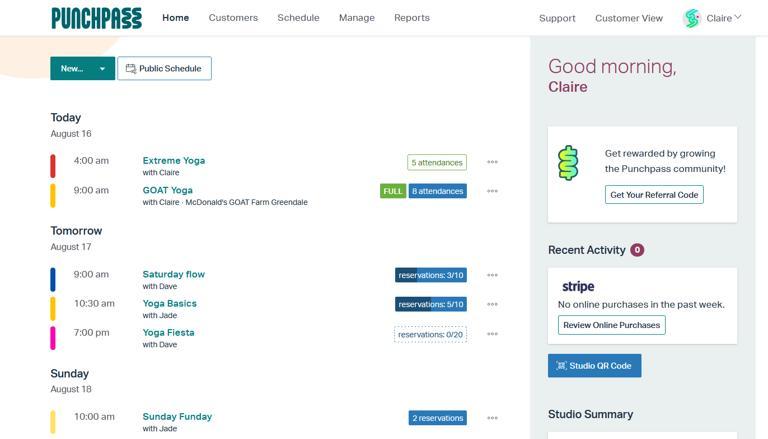Click the "10:30 am" time text
Image resolution: width=768 pixels, height=439 pixels.
pyautogui.click(x=94, y=304)
